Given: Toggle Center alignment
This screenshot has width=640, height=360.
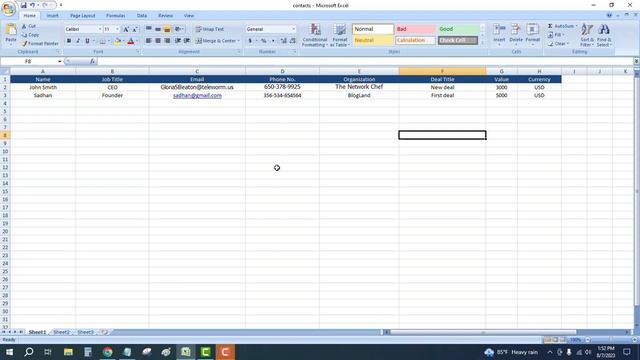Looking at the screenshot, I should [158, 41].
